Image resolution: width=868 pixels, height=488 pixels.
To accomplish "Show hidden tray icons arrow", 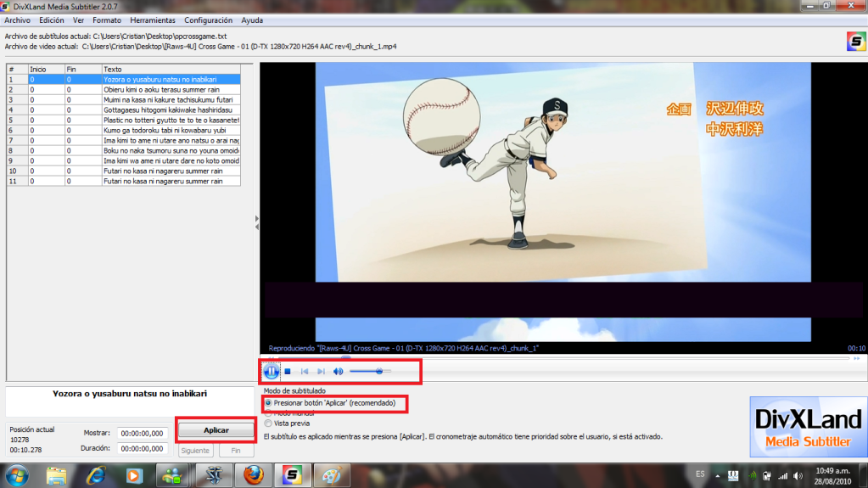I will click(x=718, y=476).
